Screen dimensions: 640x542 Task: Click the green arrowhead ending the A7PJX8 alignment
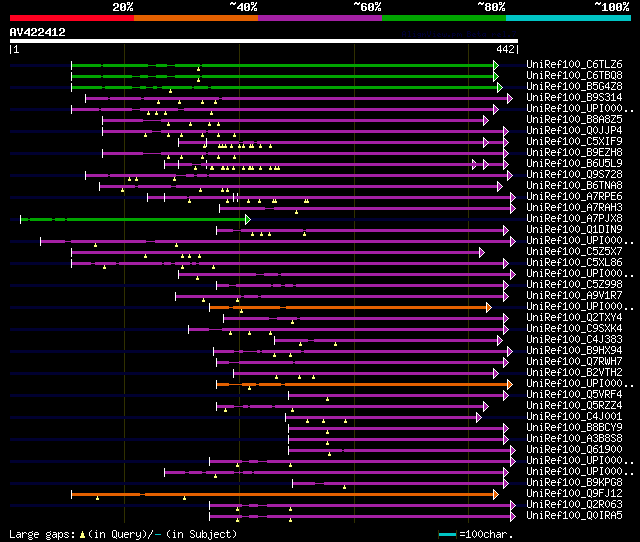248,220
